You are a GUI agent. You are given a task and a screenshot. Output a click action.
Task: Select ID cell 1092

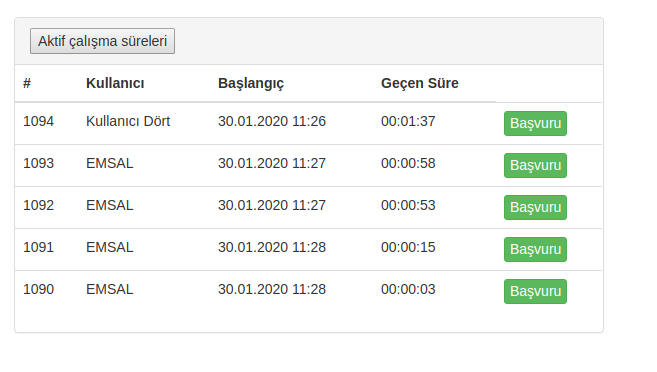coord(39,205)
